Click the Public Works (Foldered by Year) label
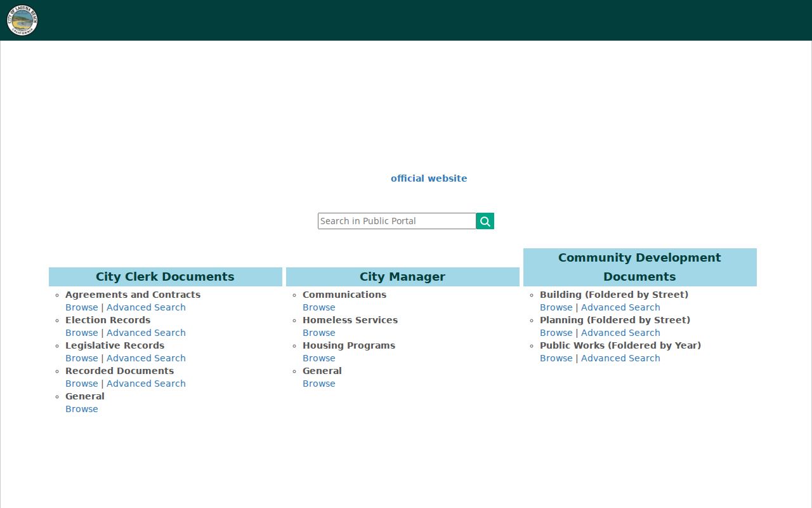 620,345
